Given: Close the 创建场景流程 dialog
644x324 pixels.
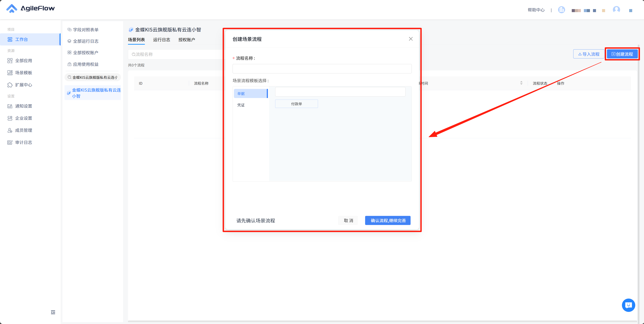Looking at the screenshot, I should (411, 39).
